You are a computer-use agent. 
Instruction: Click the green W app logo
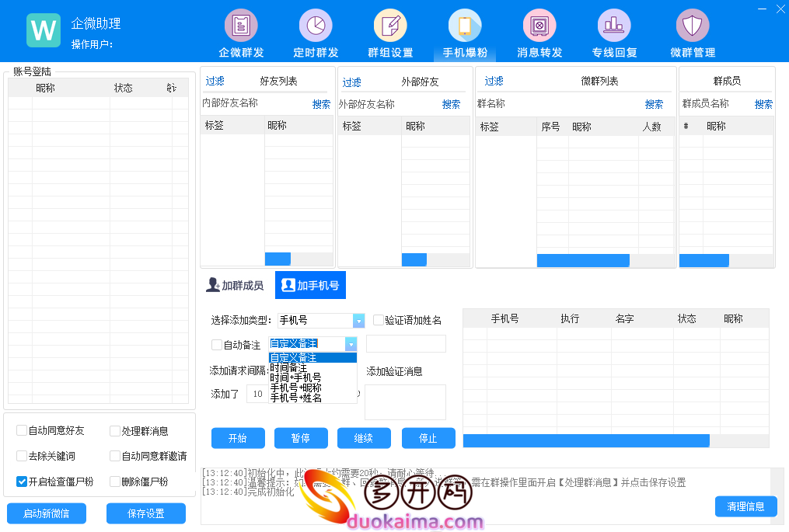pos(44,30)
